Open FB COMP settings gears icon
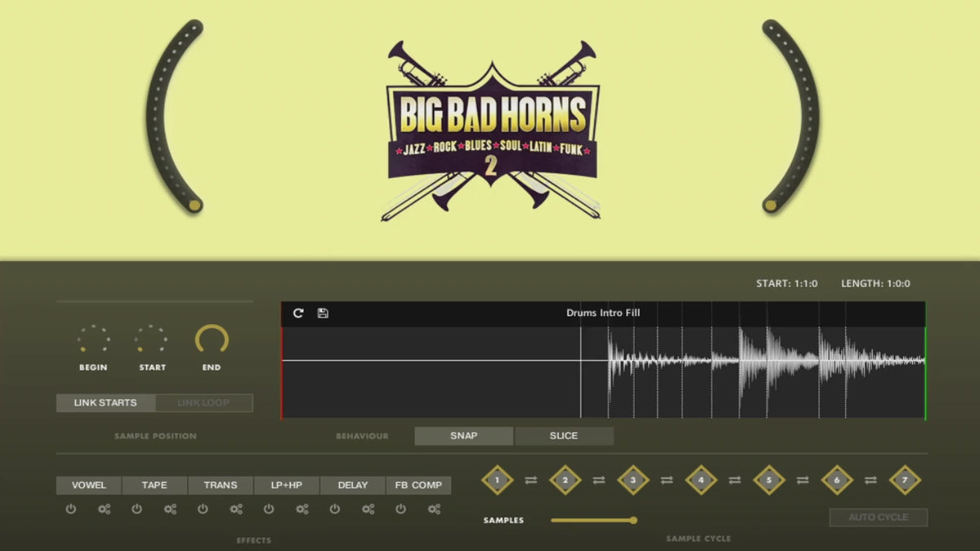The image size is (980, 551). click(x=434, y=509)
